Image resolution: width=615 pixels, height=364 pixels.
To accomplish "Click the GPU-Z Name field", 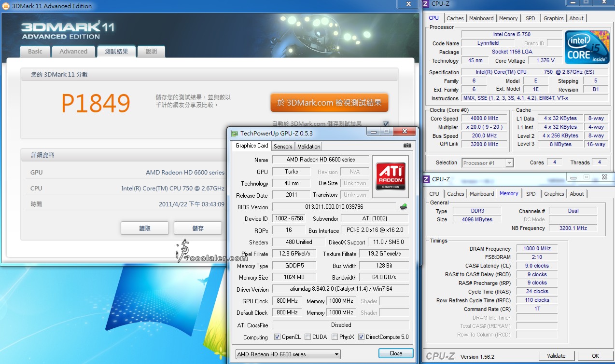I will click(x=321, y=160).
